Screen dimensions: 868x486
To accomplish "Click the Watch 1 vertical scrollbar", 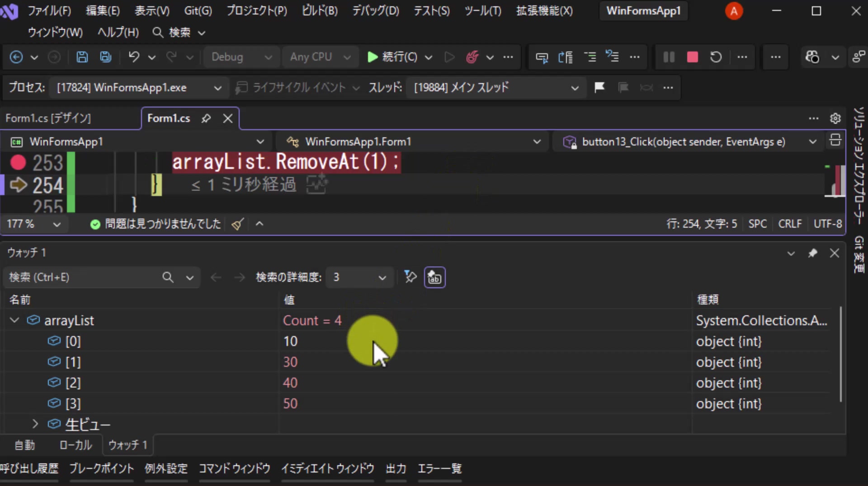I will point(840,354).
